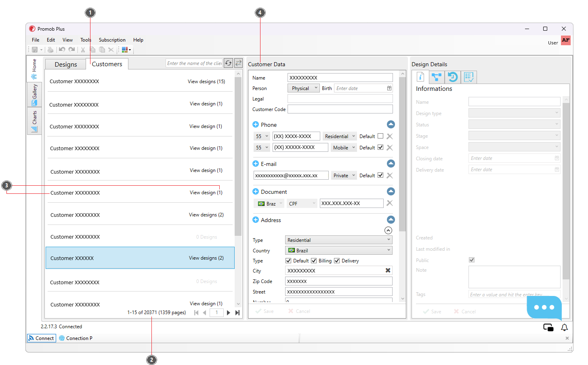The height and width of the screenshot is (365, 588).
Task: Collapse the Document section arrow
Action: click(x=391, y=191)
